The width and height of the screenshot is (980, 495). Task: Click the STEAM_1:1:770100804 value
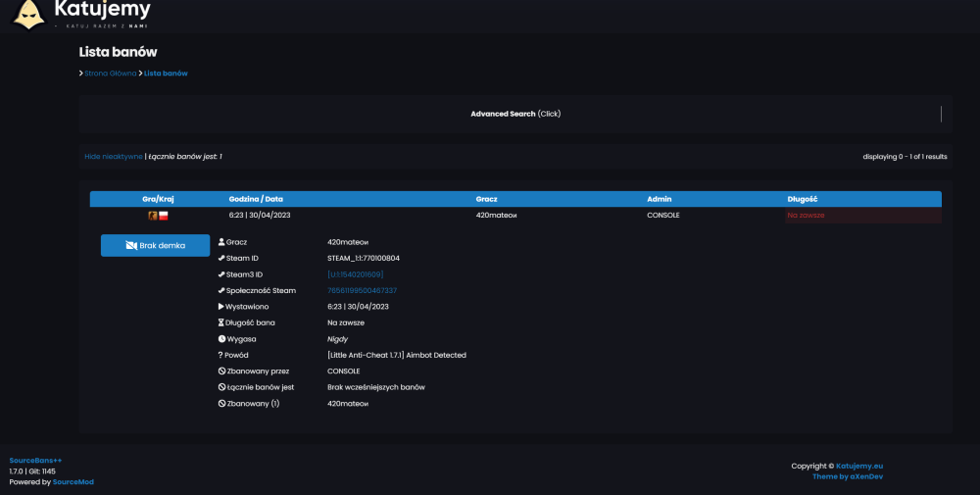[x=364, y=258]
